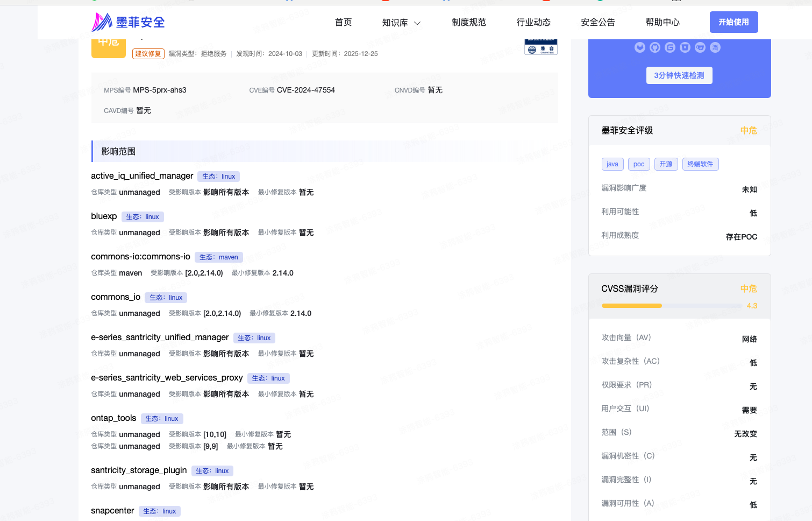This screenshot has width=812, height=521.
Task: Click the JFrog icon in blue banner
Action: click(715, 47)
